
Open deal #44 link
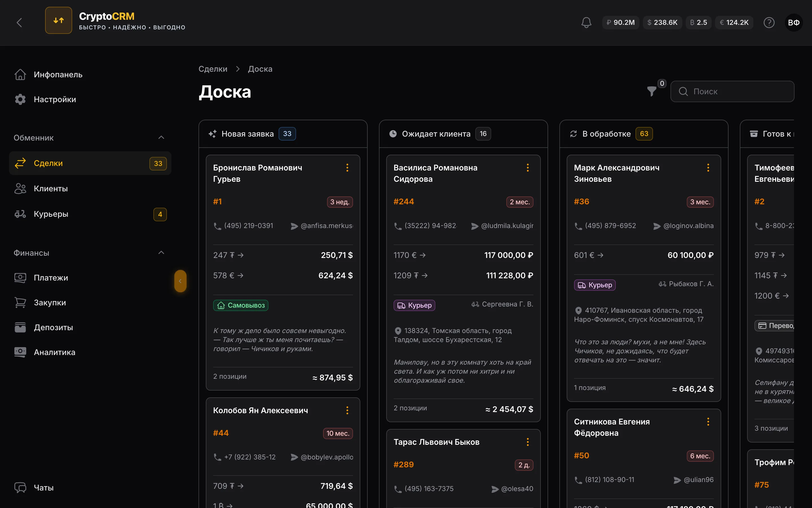pyautogui.click(x=221, y=433)
